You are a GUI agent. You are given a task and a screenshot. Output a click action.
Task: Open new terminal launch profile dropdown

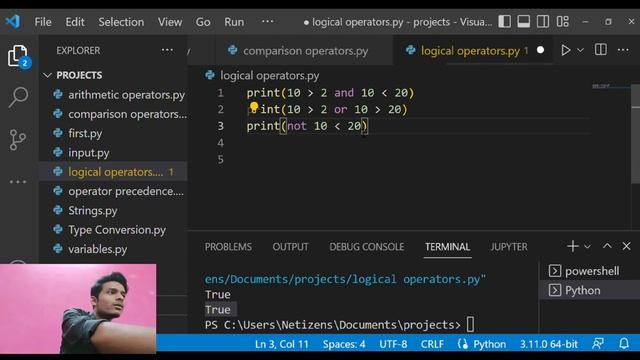tap(587, 247)
